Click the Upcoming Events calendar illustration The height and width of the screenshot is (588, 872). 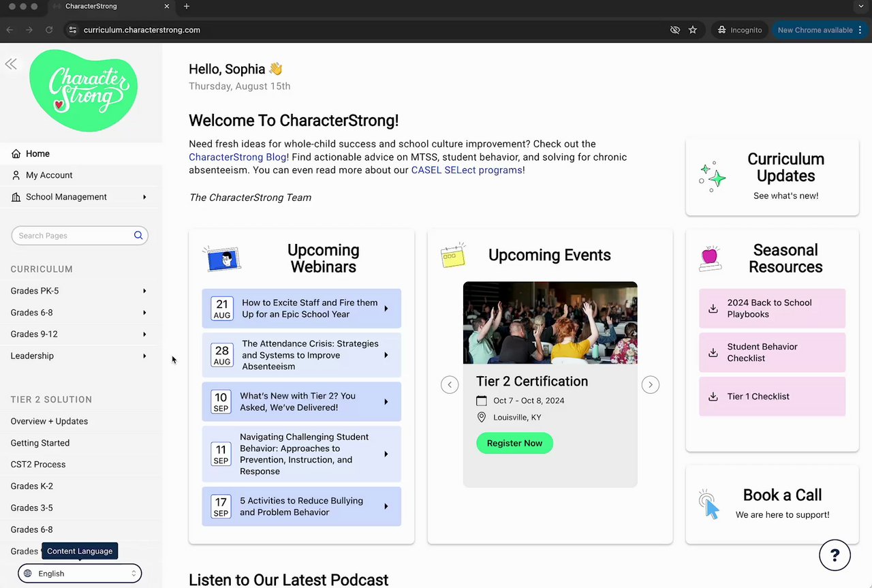(453, 255)
